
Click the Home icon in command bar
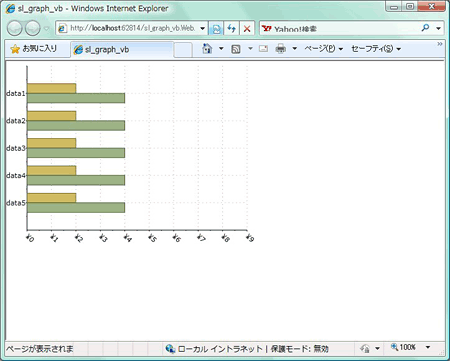(x=207, y=49)
